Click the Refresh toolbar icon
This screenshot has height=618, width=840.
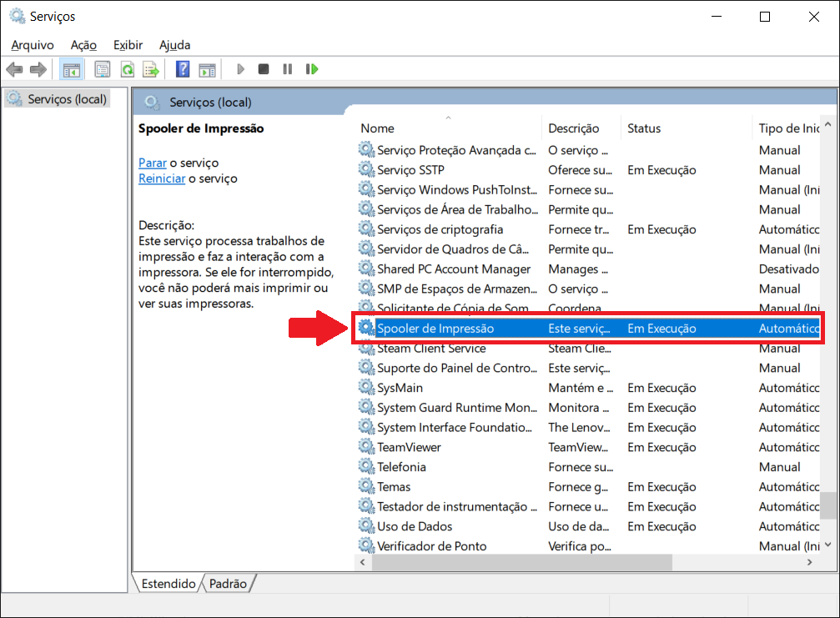[128, 69]
